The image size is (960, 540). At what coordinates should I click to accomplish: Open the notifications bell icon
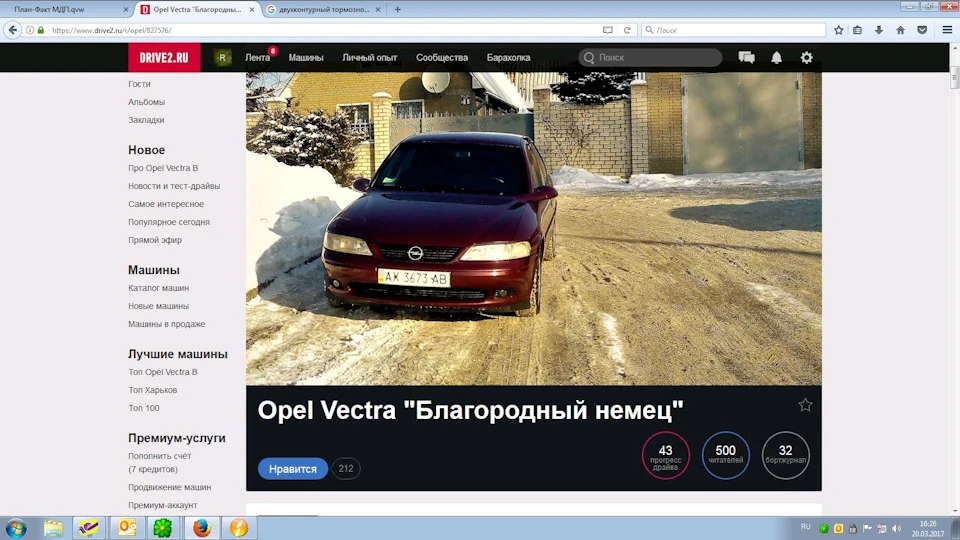click(776, 58)
